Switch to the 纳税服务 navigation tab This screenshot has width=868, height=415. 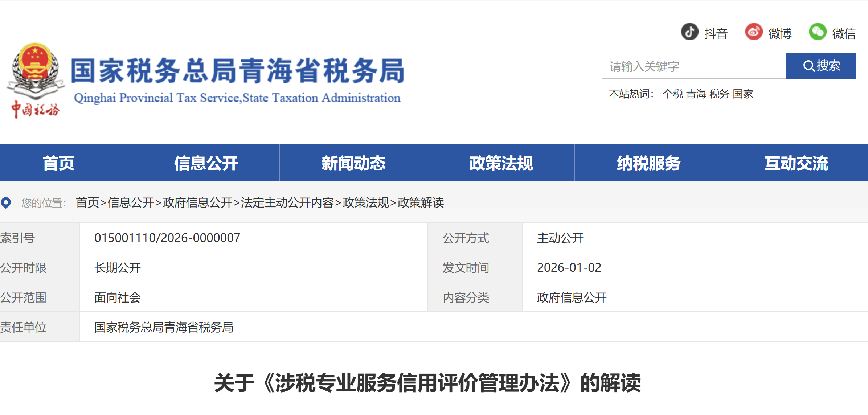[648, 163]
